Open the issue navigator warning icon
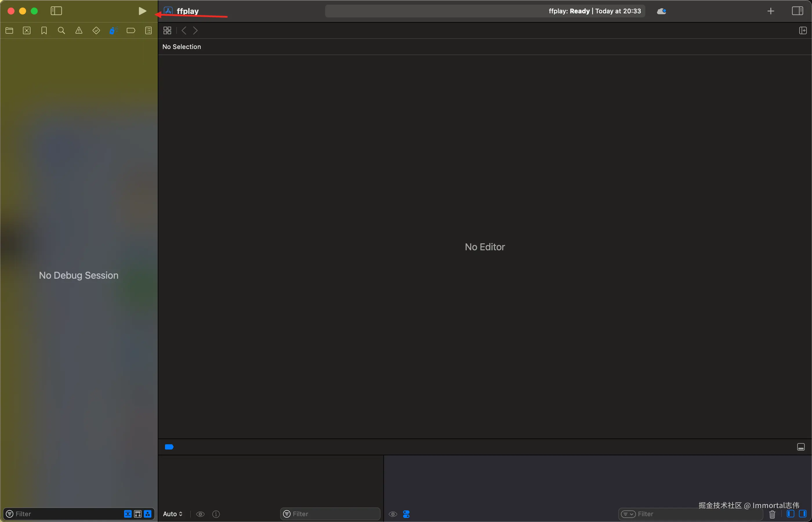The image size is (812, 522). (x=79, y=31)
